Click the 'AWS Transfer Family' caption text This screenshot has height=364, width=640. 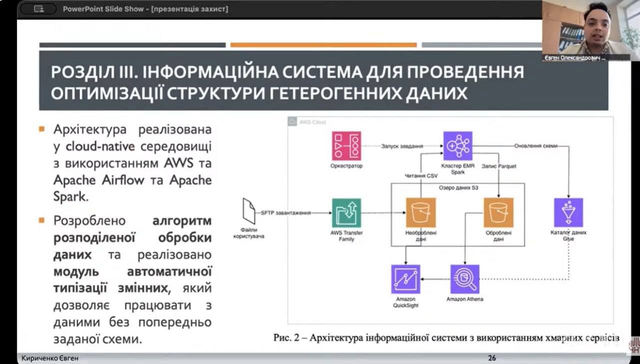346,236
